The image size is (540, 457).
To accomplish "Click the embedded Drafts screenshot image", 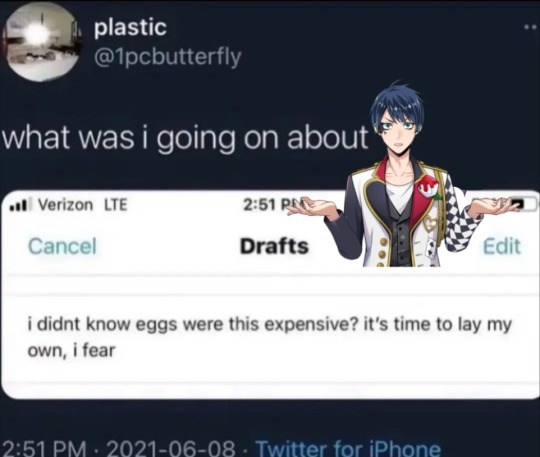I will [x=270, y=295].
